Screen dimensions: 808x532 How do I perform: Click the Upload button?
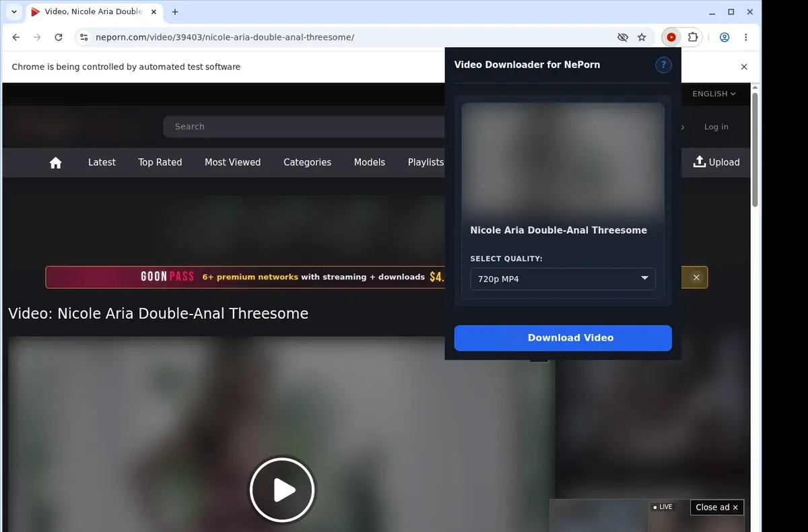pos(716,162)
